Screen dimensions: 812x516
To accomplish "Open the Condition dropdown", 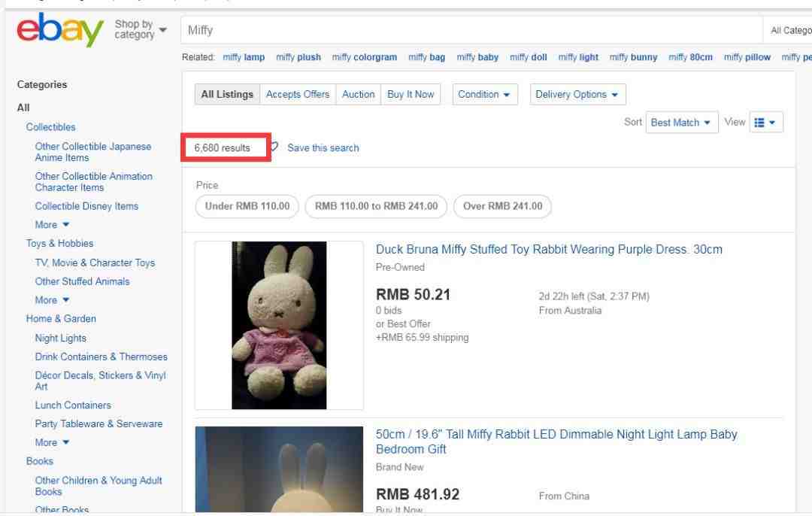I will (485, 94).
